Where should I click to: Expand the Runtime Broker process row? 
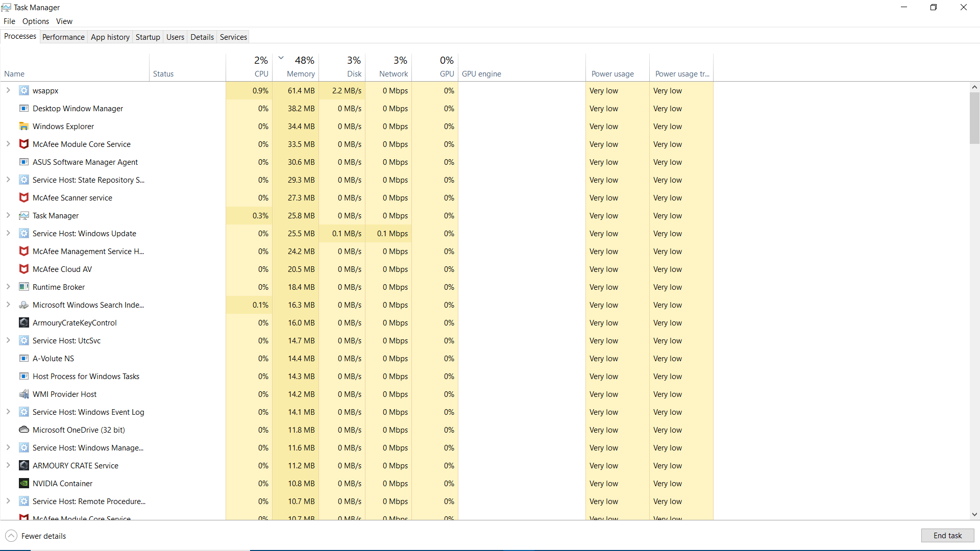(x=8, y=287)
